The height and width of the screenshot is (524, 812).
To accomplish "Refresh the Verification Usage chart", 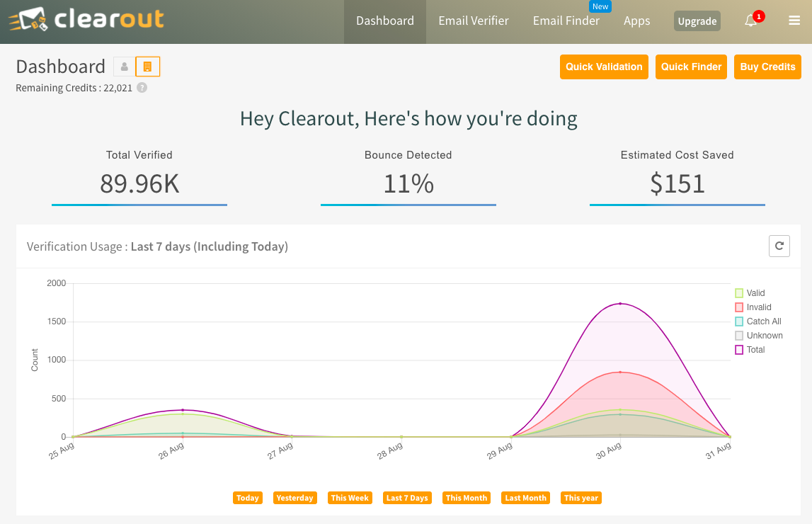I will tap(779, 246).
